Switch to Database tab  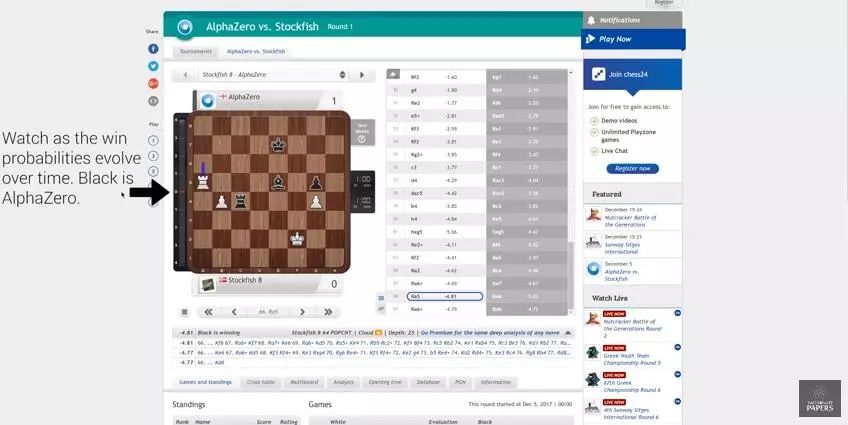click(x=428, y=382)
